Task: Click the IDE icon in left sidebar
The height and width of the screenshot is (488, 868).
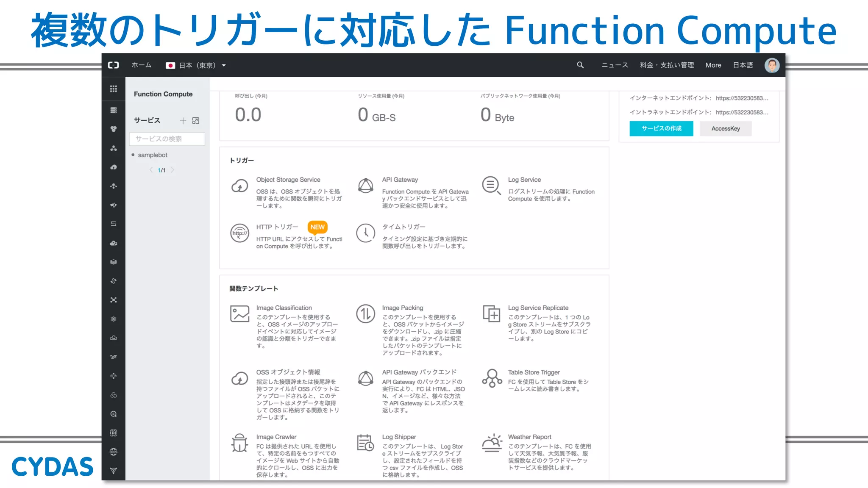Action: click(113, 433)
